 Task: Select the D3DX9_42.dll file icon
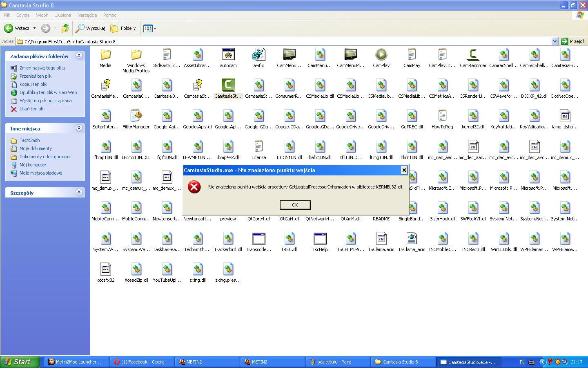(534, 85)
